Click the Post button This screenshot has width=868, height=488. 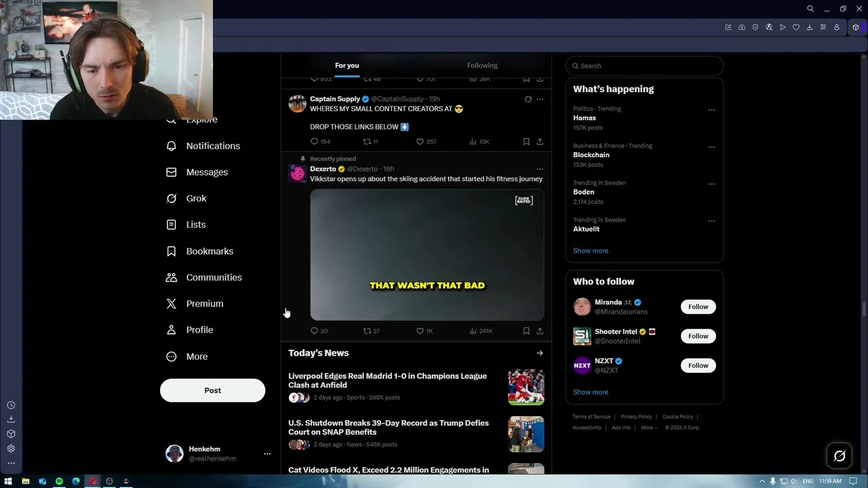click(212, 390)
